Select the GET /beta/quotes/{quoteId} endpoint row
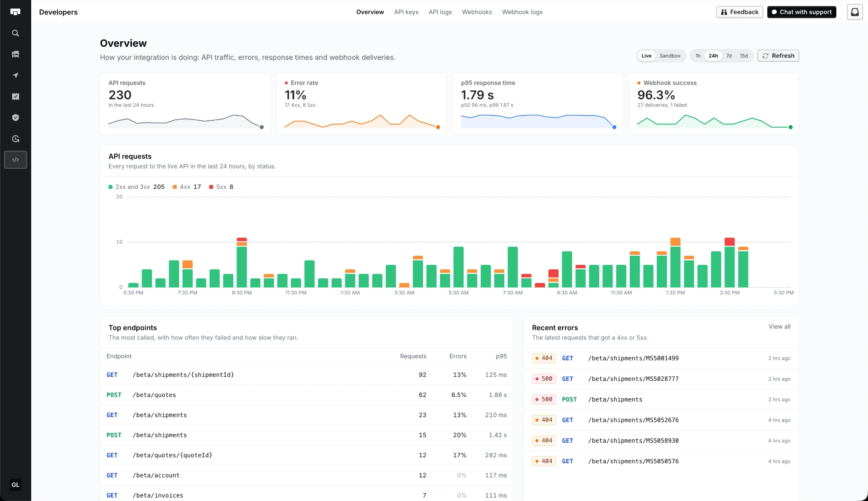868x501 pixels. (x=306, y=455)
